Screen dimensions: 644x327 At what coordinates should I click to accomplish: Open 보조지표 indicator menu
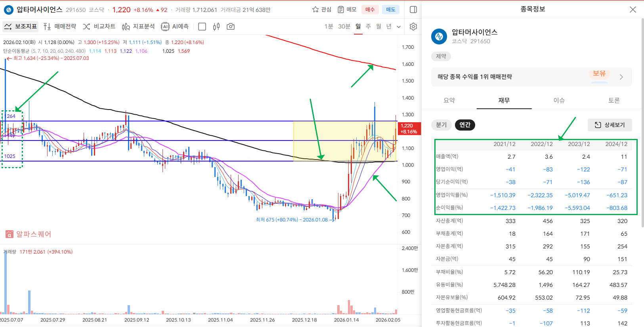[x=21, y=27]
